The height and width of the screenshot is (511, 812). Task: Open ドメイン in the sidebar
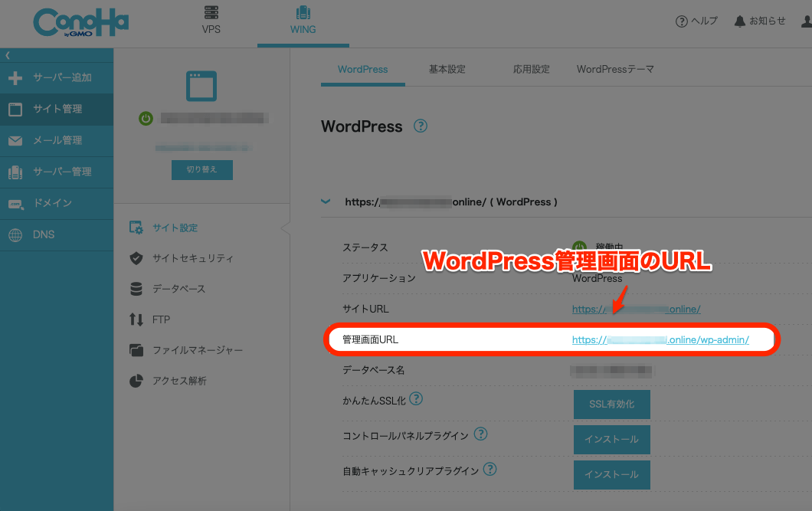[x=51, y=204]
